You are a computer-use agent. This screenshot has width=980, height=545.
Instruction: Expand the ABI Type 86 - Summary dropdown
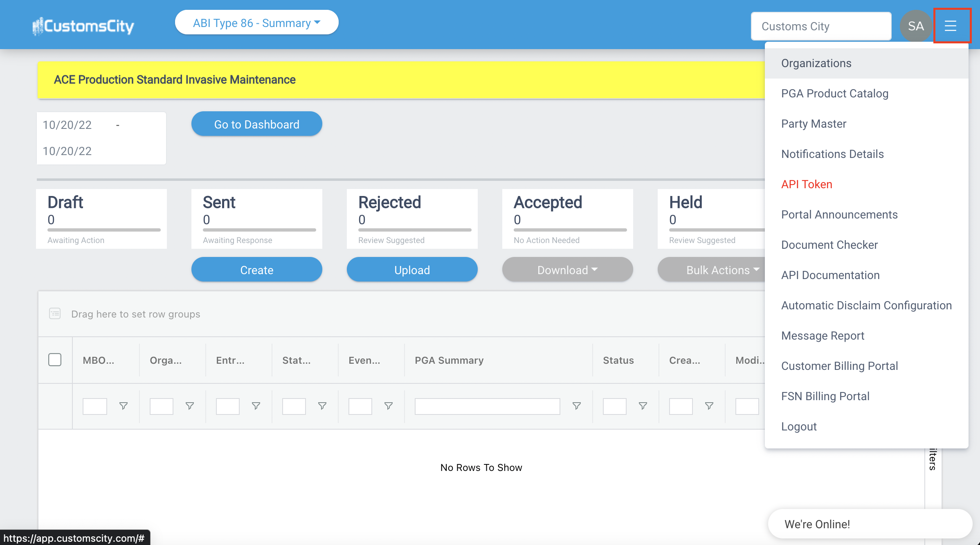[x=256, y=23]
